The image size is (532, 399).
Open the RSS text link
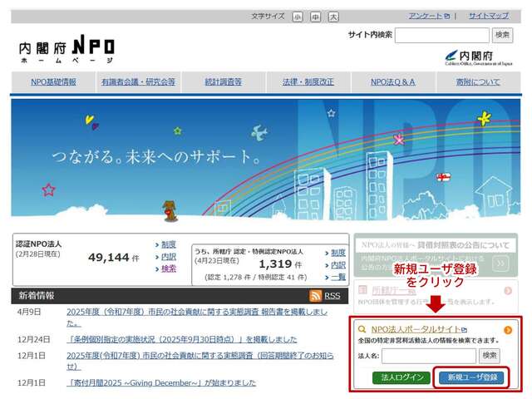point(332,296)
